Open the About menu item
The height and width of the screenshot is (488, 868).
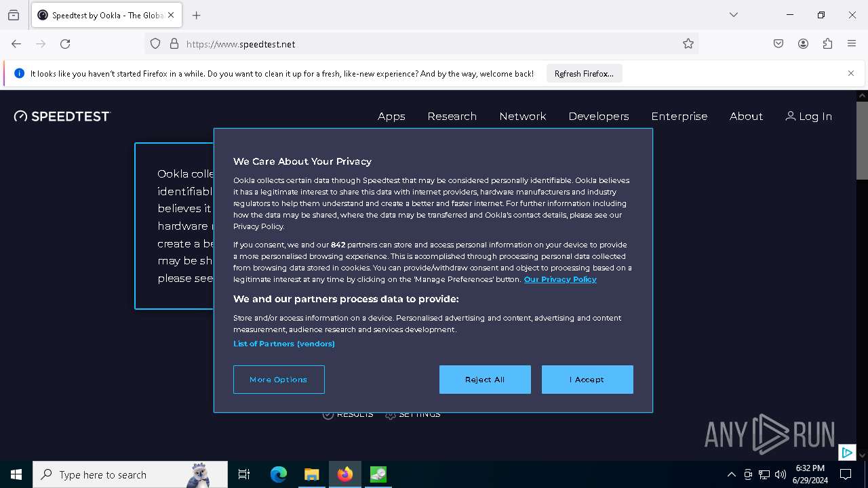tap(746, 116)
